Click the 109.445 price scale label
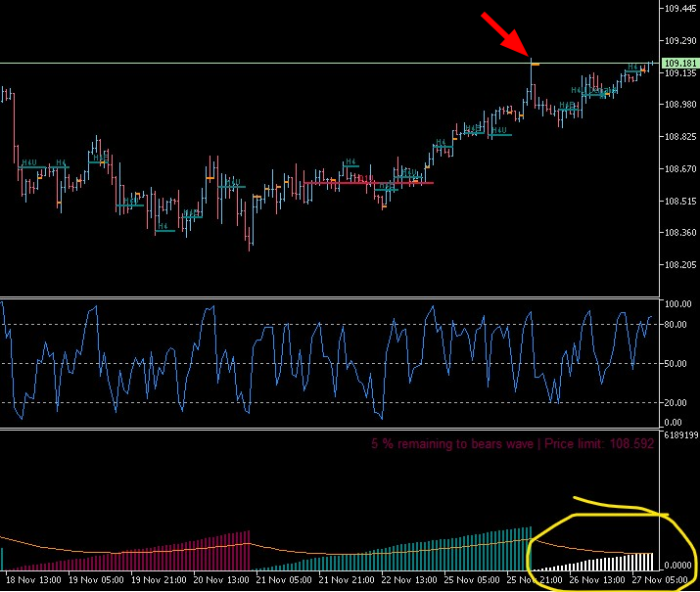This screenshot has height=592, width=700. 680,9
